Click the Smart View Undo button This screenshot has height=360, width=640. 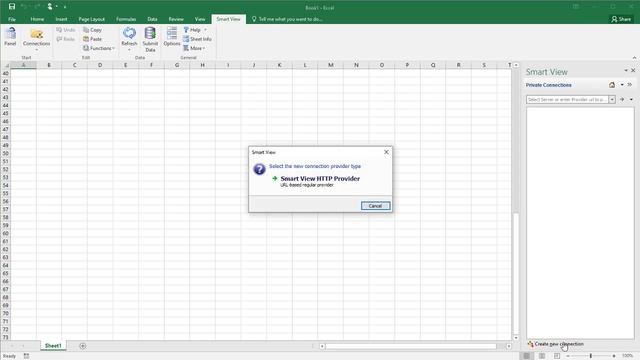[66, 30]
